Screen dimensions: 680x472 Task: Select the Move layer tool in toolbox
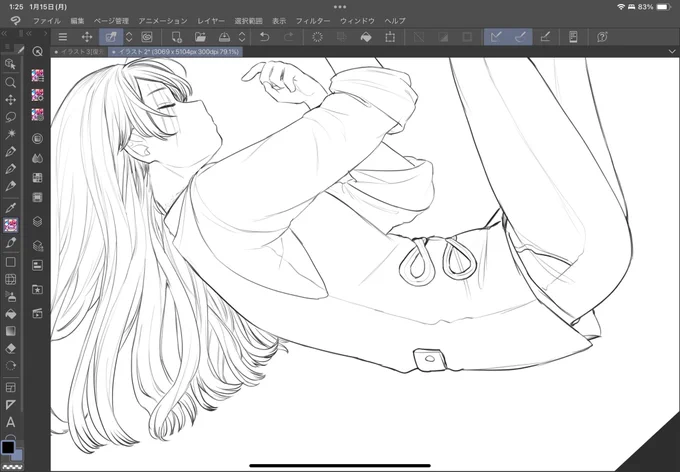pyautogui.click(x=10, y=100)
